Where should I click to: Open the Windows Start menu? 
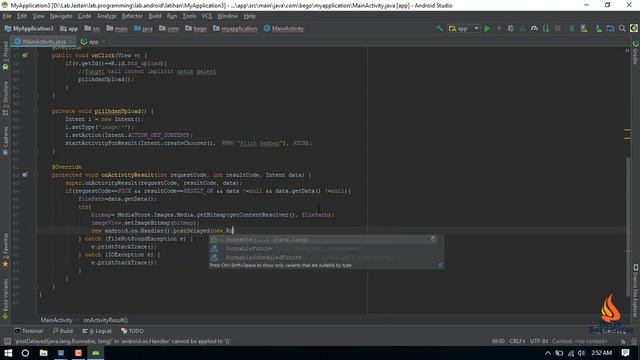(8, 353)
